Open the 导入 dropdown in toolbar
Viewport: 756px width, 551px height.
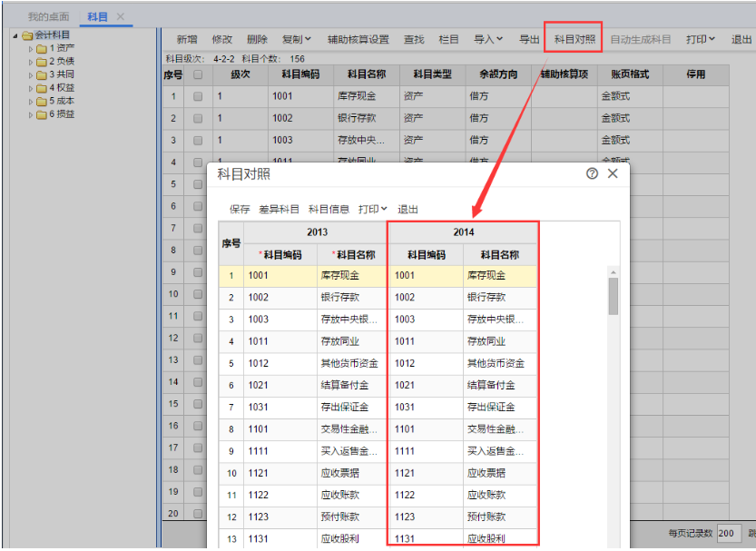[x=488, y=39]
